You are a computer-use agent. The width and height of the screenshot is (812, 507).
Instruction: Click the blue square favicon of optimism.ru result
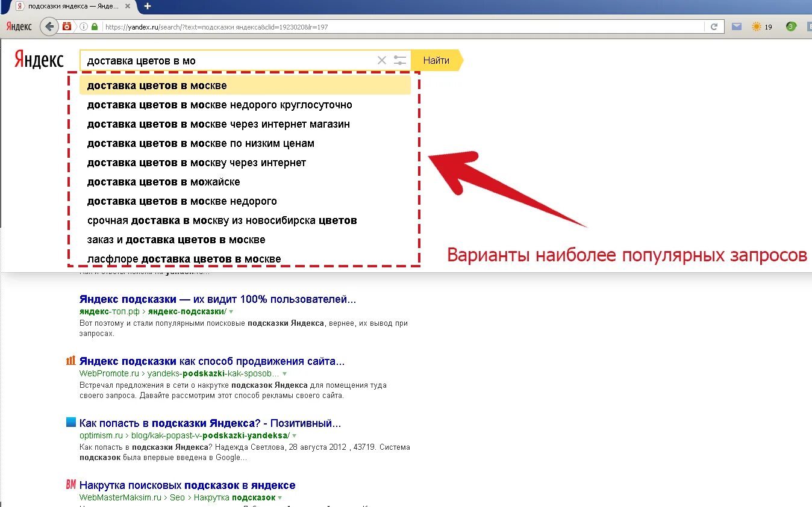coord(71,422)
